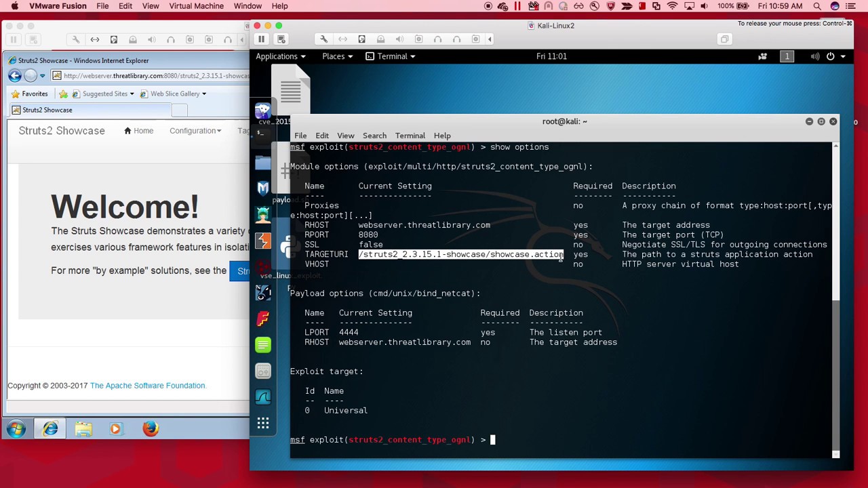Open the tweak tool icon in Kali dock
868x488 pixels.
[263, 371]
